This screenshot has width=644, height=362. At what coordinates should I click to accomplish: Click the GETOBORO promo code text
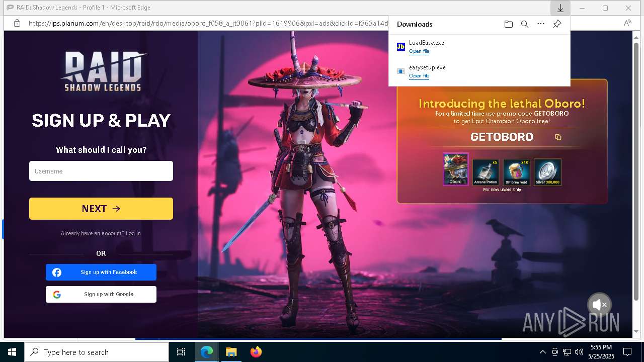(502, 137)
